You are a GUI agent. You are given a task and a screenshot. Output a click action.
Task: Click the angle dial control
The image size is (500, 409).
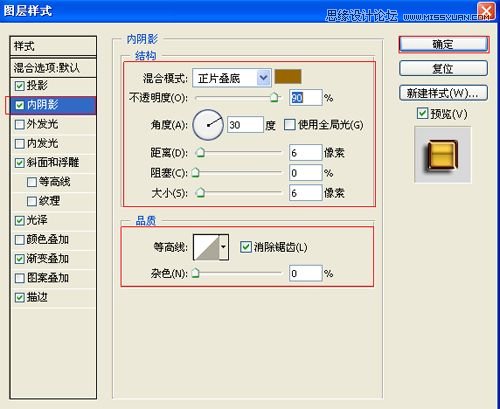pos(208,125)
